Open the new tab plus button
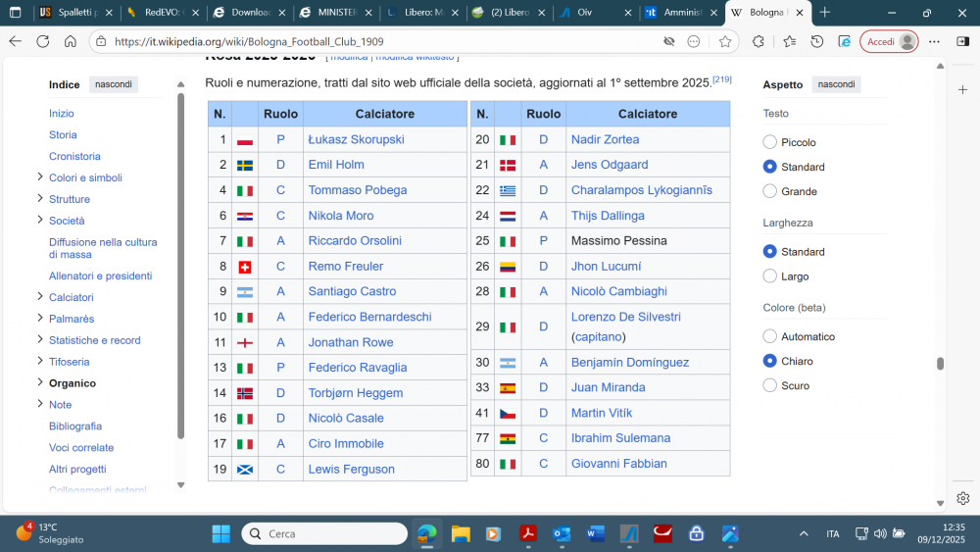The width and height of the screenshot is (980, 552). point(824,13)
